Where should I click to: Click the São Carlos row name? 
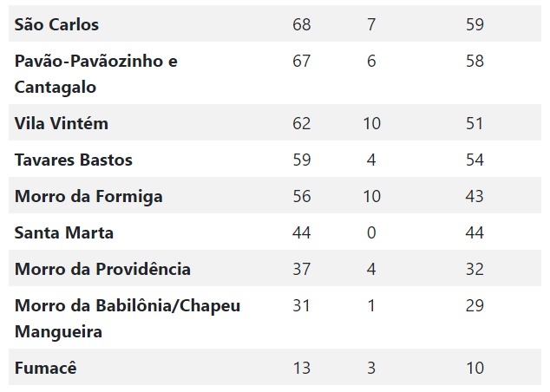(x=56, y=24)
